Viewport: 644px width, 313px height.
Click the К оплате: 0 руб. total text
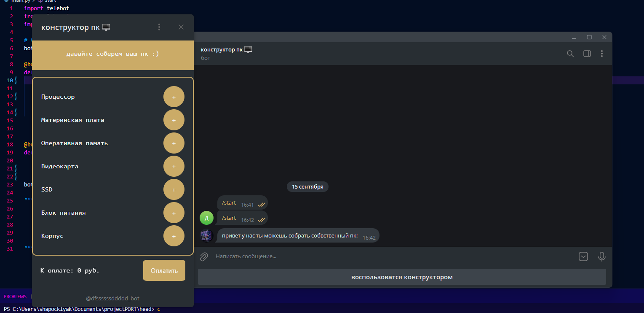[70, 270]
